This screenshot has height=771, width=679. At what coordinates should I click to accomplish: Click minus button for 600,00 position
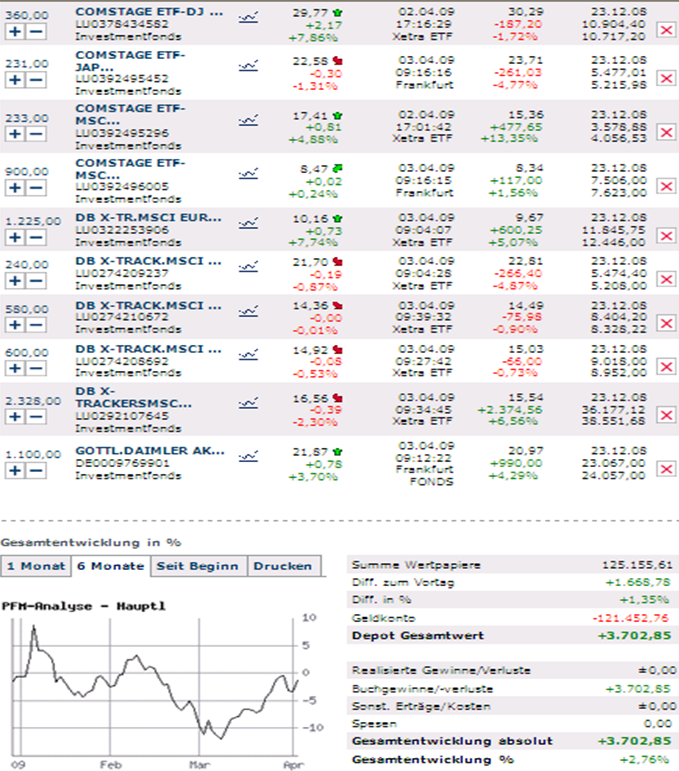tap(36, 368)
